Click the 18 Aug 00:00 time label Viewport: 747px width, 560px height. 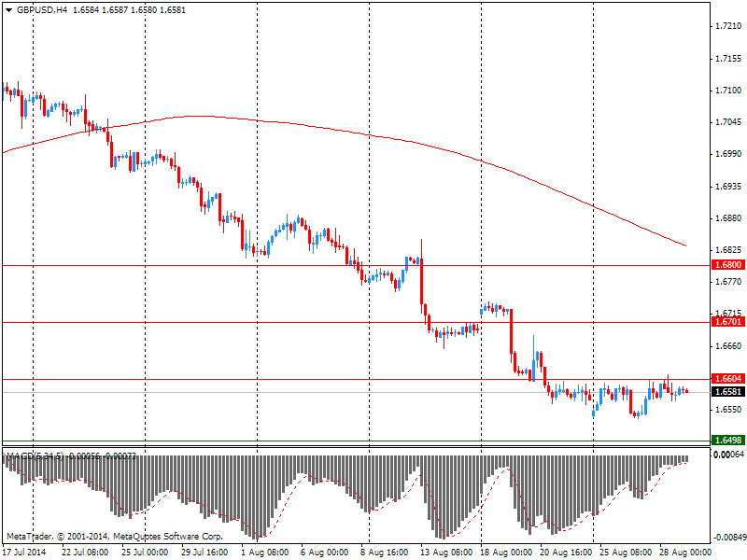point(506,553)
